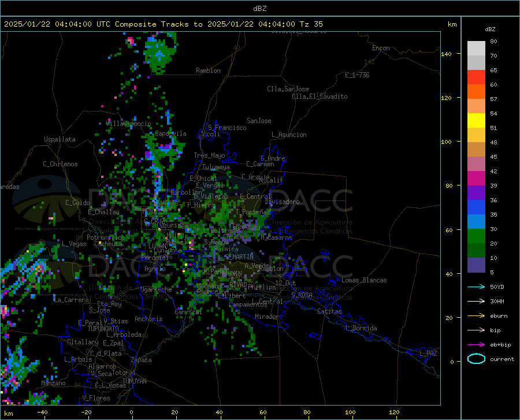Click the 120 km tick on bottom axis

pos(394,412)
